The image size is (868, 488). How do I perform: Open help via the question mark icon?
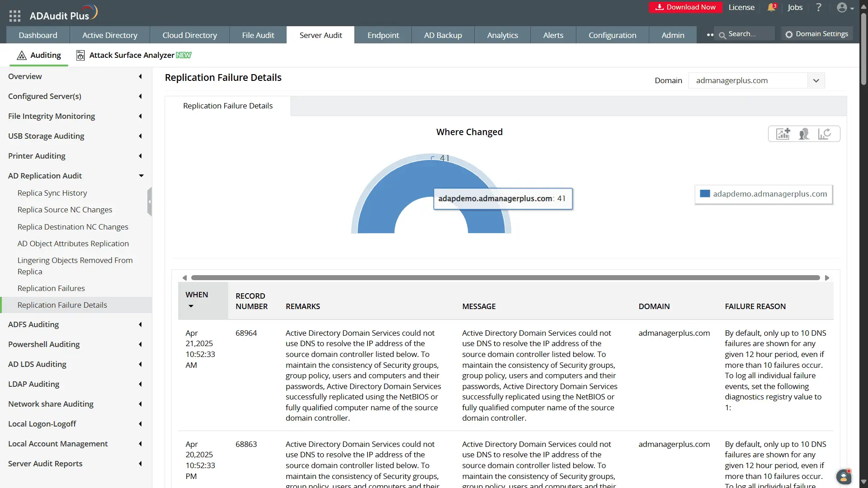coord(818,7)
